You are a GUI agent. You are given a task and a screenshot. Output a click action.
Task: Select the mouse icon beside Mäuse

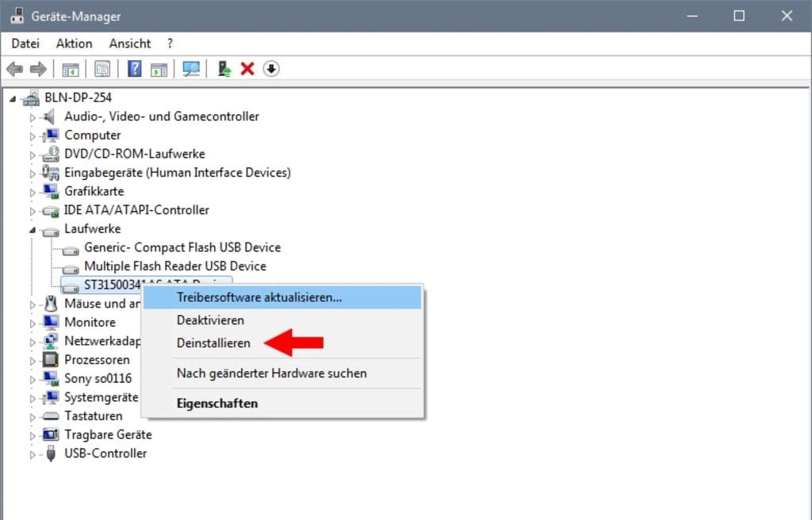point(51,304)
